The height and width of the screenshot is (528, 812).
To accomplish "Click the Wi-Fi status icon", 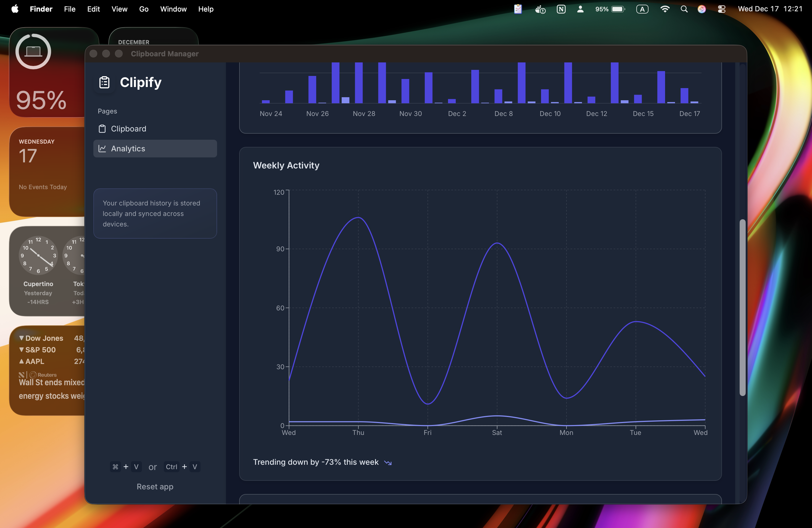I will pyautogui.click(x=665, y=9).
